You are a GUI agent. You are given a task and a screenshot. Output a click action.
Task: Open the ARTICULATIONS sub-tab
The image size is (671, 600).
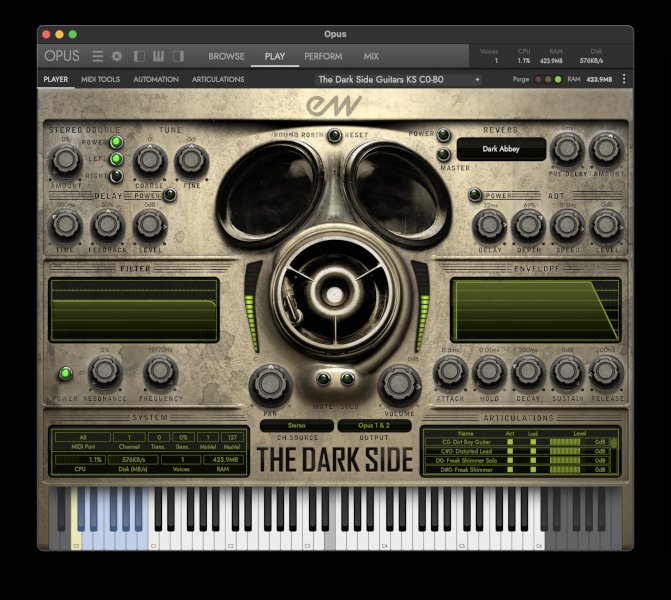point(218,79)
